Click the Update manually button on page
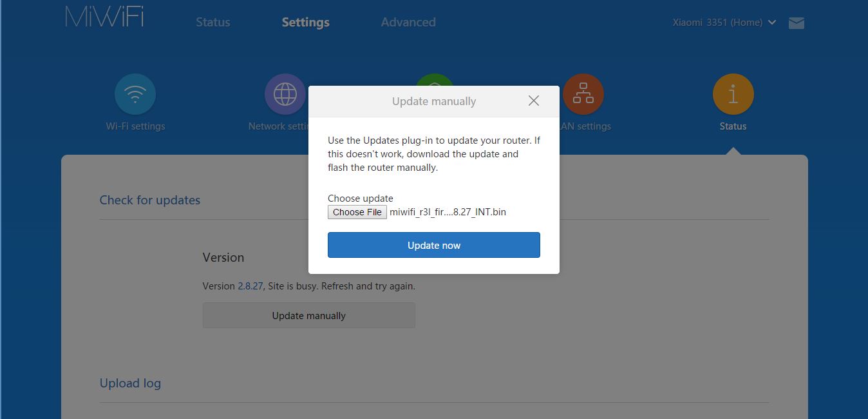868x419 pixels. click(309, 315)
